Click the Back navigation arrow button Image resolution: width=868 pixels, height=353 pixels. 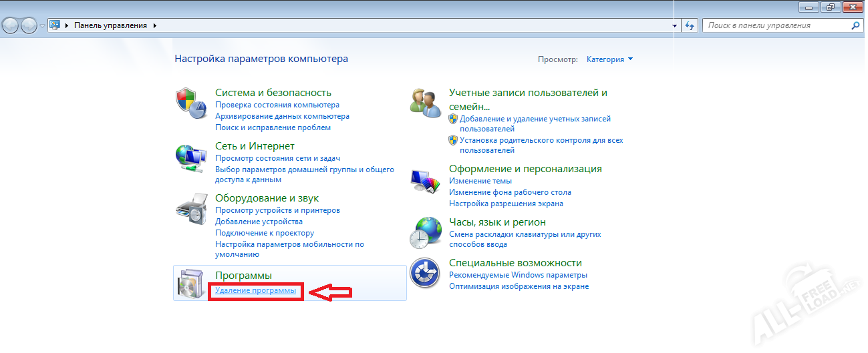click(11, 25)
